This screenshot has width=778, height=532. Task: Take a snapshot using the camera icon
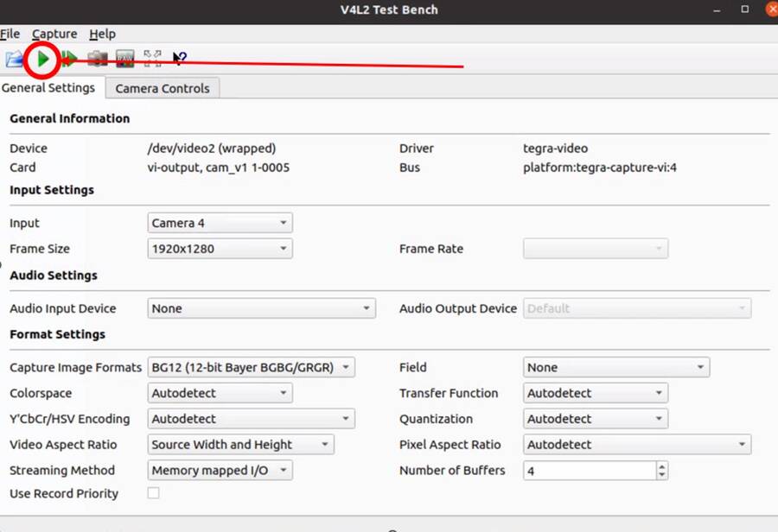(97, 58)
